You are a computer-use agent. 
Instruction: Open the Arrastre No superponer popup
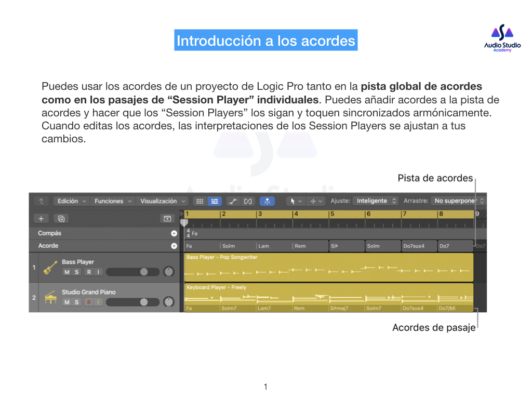(458, 201)
